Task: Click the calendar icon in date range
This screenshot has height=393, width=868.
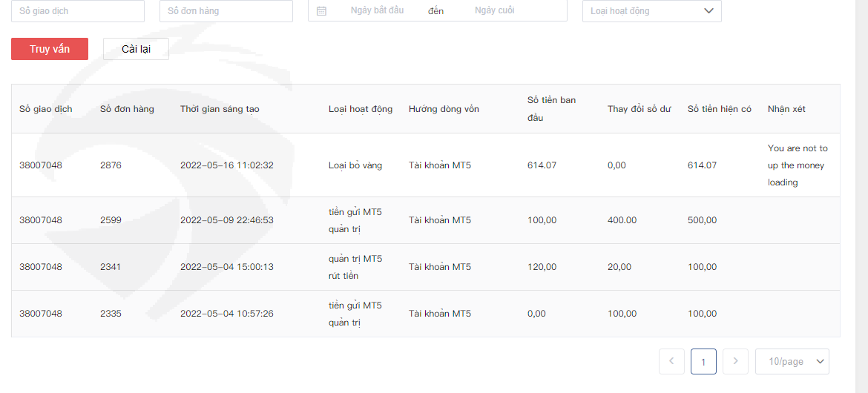Action: pyautogui.click(x=321, y=11)
